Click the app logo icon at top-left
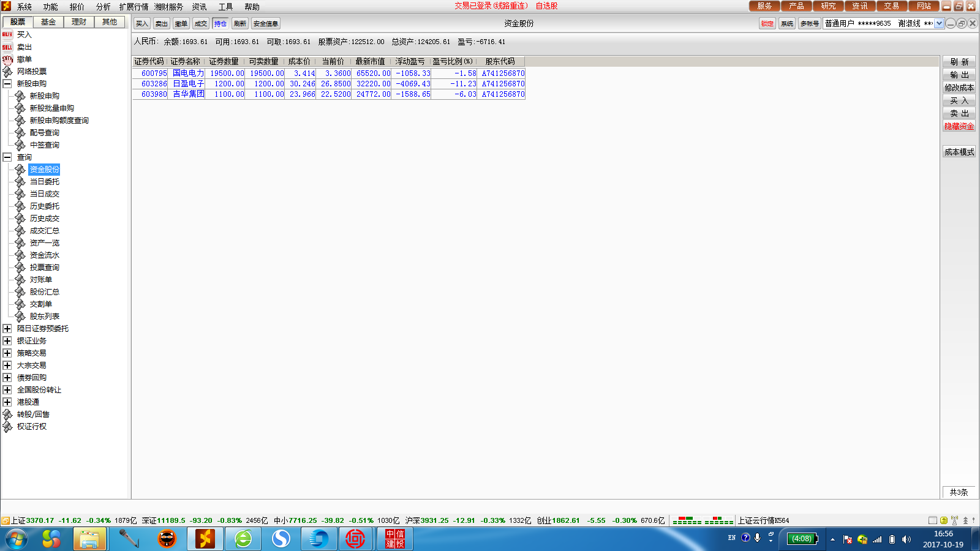 pyautogui.click(x=6, y=6)
